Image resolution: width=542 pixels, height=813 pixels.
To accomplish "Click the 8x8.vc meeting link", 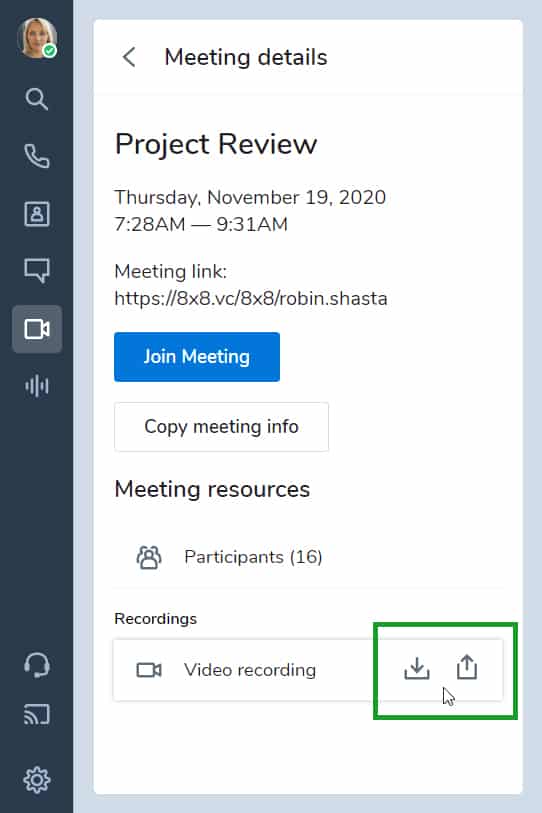I will tap(251, 299).
